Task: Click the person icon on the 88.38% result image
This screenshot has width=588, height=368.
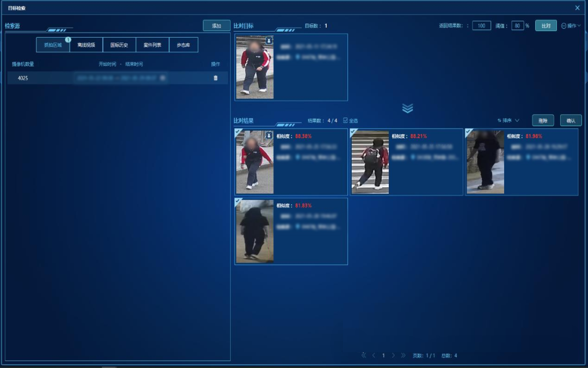Action: (x=269, y=134)
